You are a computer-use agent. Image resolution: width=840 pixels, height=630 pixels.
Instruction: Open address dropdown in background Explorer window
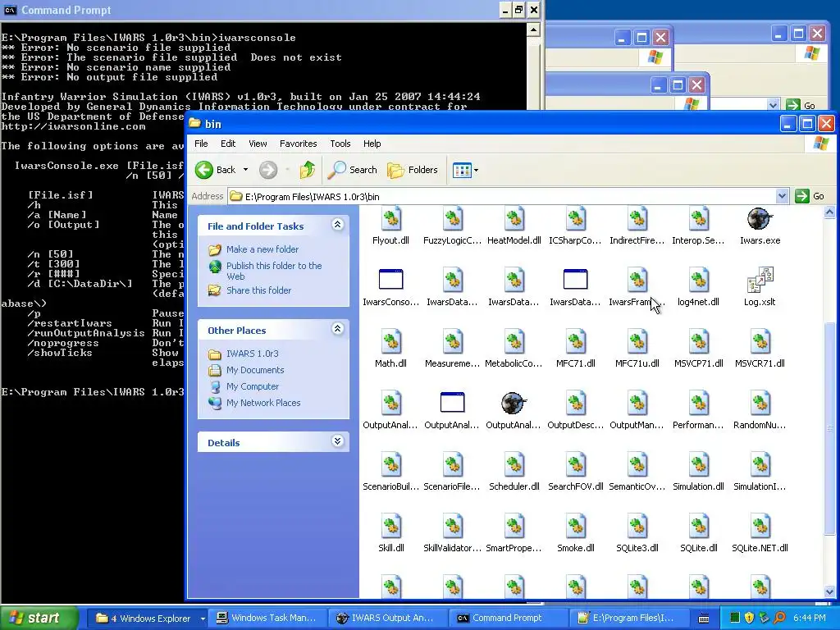[773, 105]
